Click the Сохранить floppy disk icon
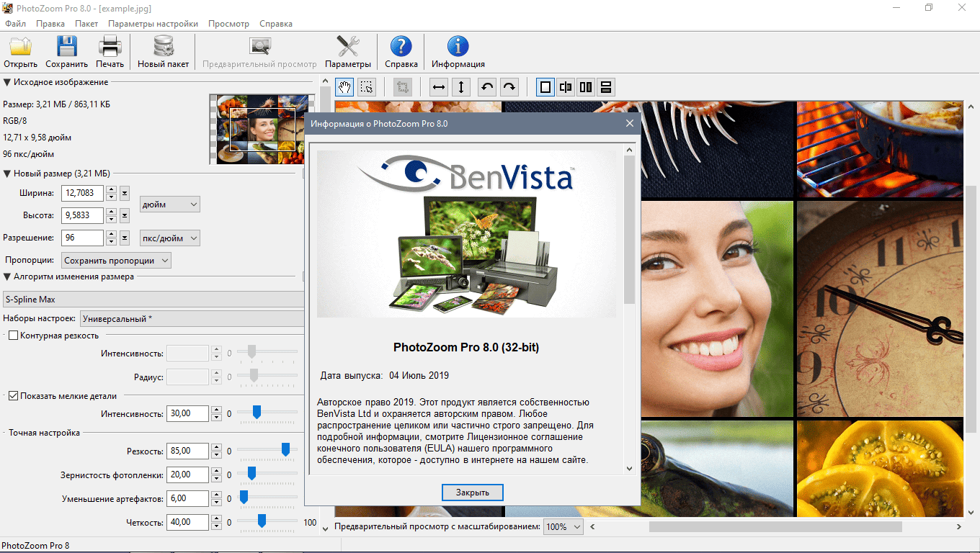This screenshot has width=980, height=553. pos(66,47)
